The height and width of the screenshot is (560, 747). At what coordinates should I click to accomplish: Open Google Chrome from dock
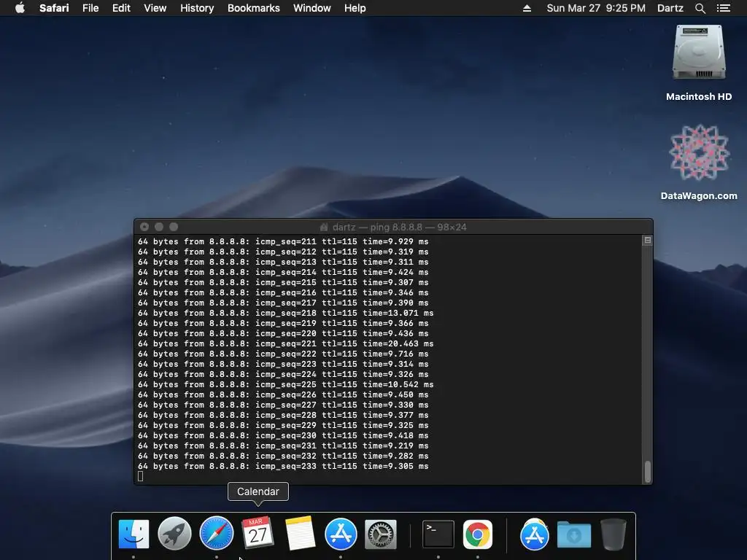click(477, 534)
